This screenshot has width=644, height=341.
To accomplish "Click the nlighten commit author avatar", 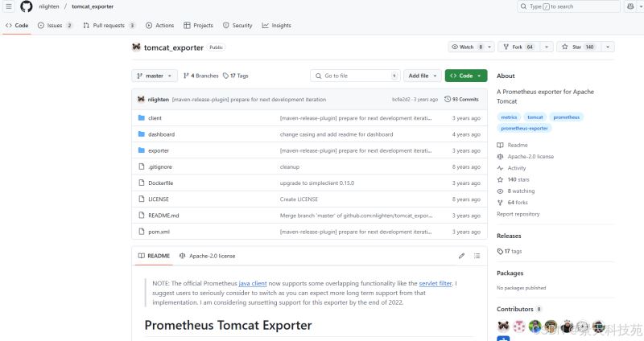I will (x=141, y=99).
